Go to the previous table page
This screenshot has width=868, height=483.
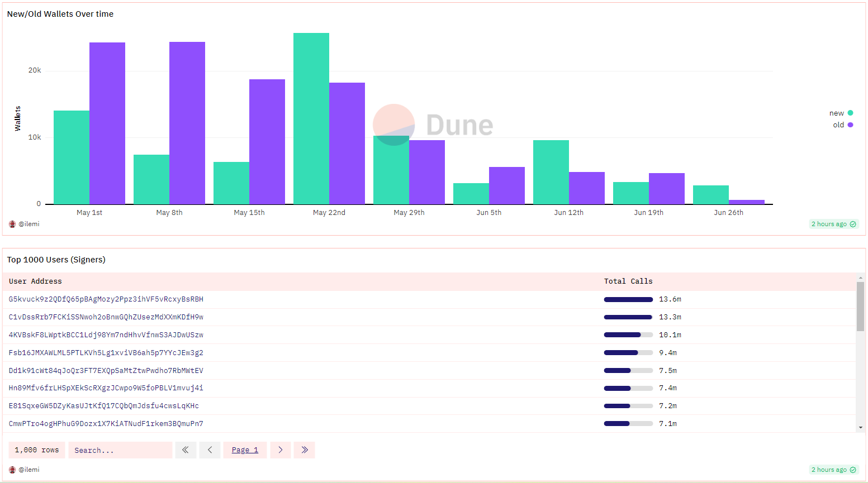[210, 449]
